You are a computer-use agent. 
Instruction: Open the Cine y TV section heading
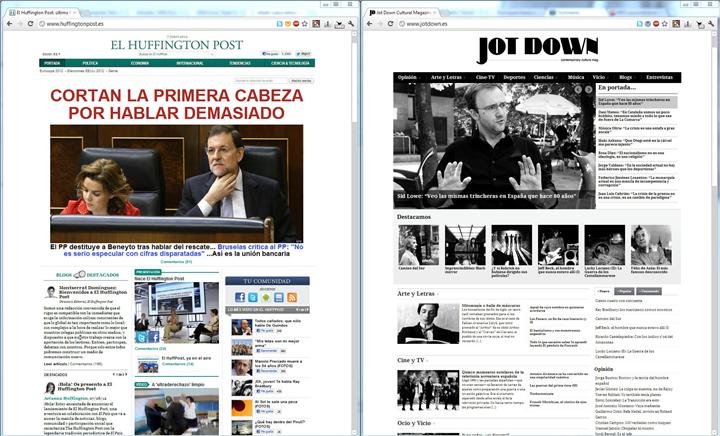(x=411, y=361)
